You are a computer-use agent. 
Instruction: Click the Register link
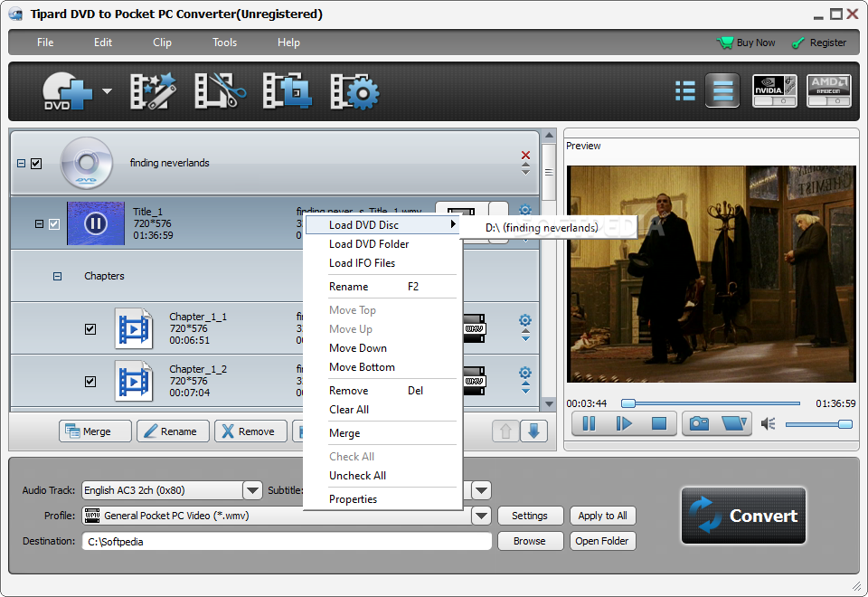point(819,43)
